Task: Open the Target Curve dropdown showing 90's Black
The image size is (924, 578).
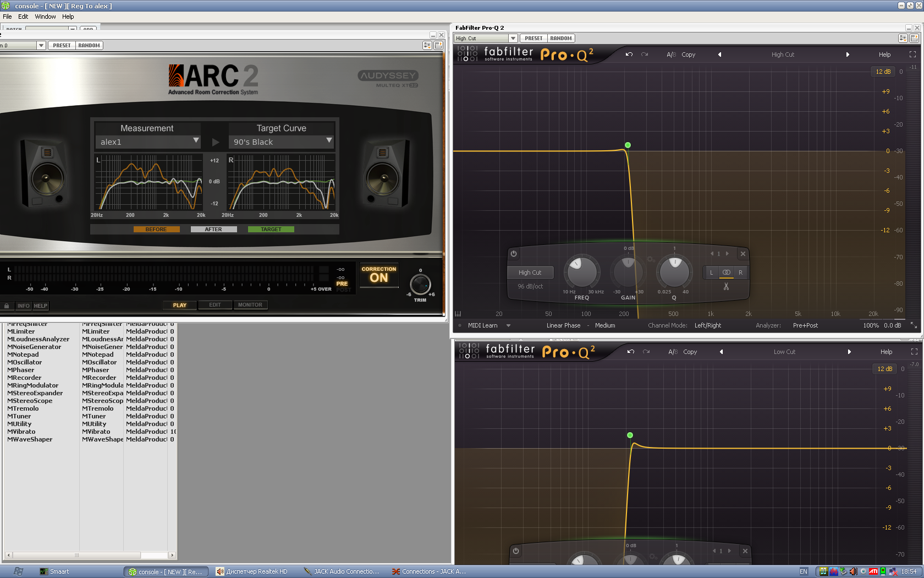Action: point(281,141)
